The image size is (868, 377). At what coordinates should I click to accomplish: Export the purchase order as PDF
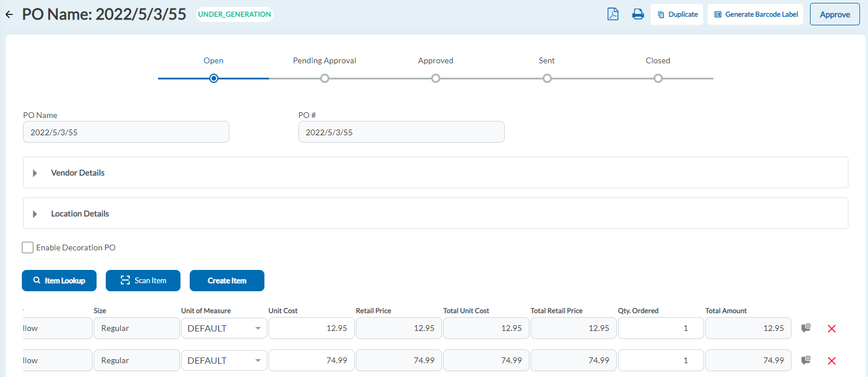pyautogui.click(x=613, y=14)
